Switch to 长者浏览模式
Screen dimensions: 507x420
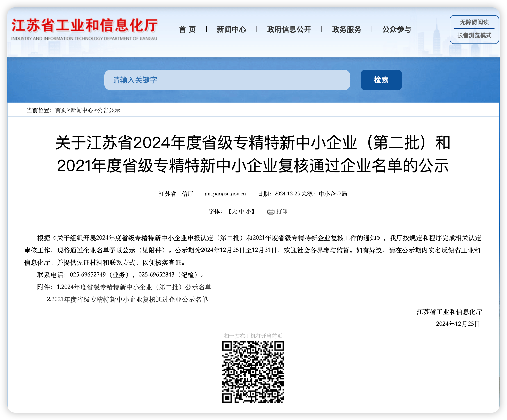point(474,35)
